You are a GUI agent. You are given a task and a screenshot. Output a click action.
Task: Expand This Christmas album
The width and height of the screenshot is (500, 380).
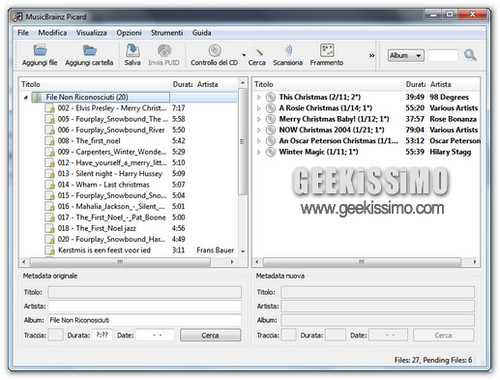pyautogui.click(x=258, y=97)
